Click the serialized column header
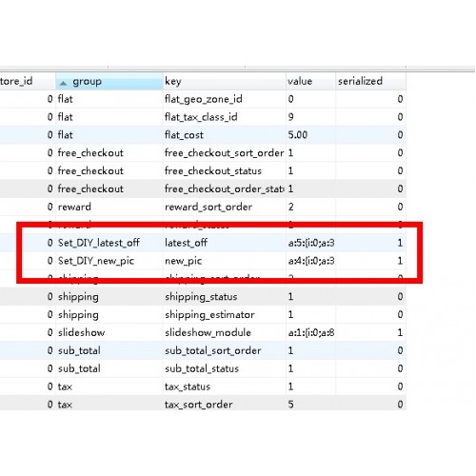The width and height of the screenshot is (476, 476). coord(370,82)
